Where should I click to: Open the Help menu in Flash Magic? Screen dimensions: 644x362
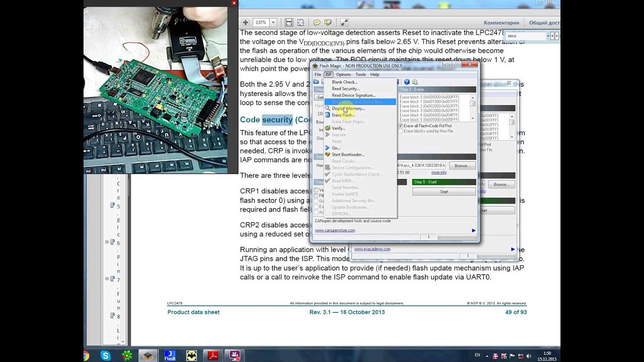point(375,74)
